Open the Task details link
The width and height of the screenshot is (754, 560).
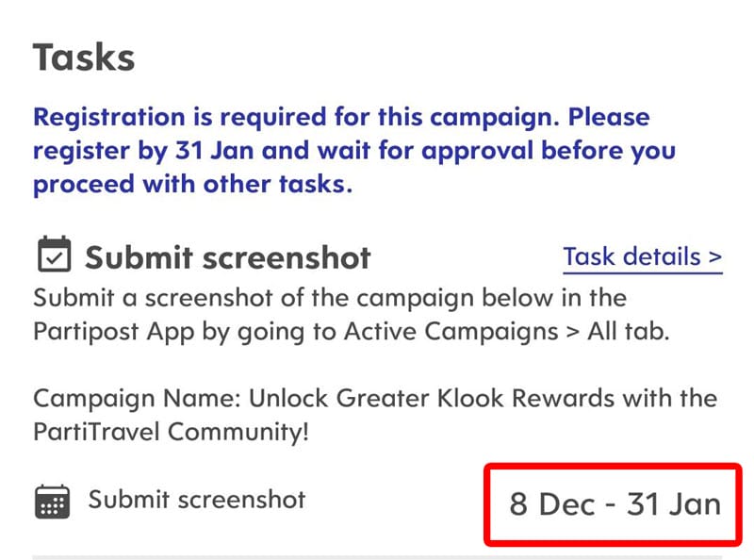643,257
